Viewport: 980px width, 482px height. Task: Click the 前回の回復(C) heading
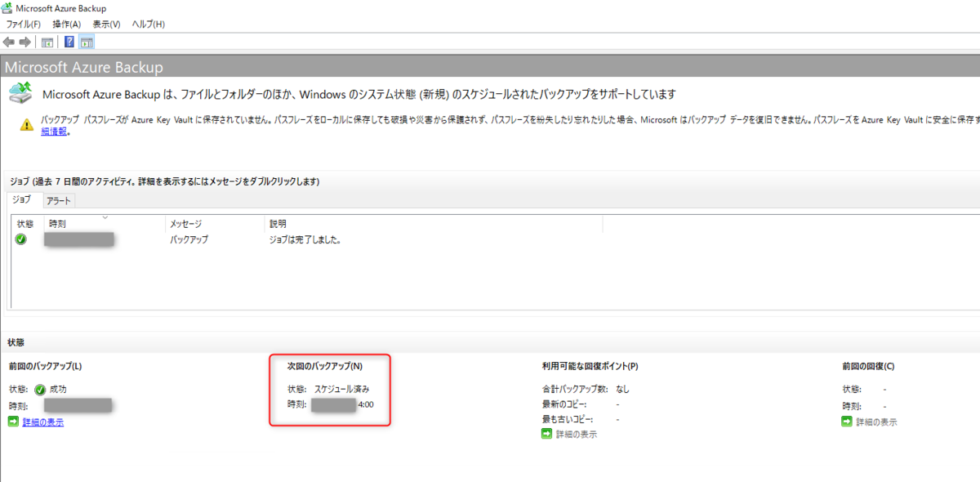pos(868,367)
